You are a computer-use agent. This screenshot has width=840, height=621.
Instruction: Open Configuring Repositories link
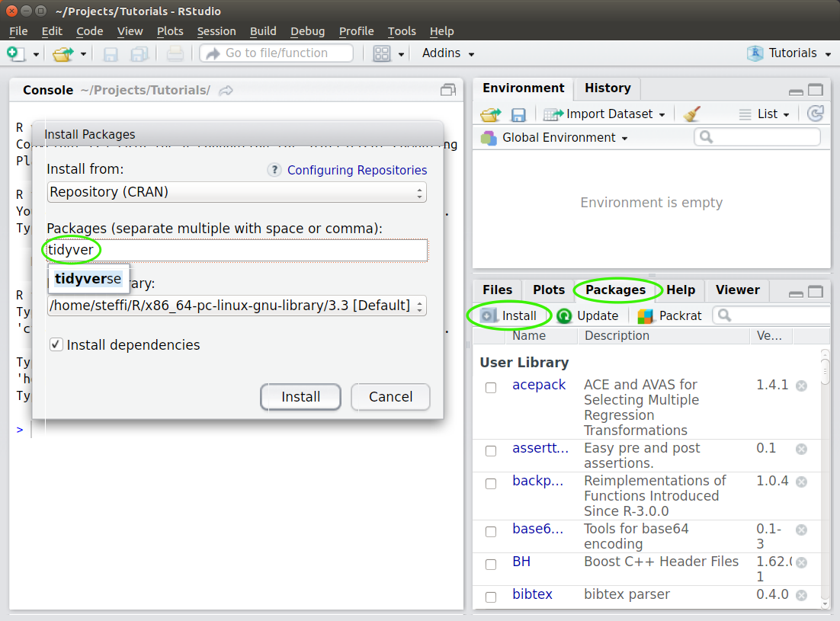point(357,170)
